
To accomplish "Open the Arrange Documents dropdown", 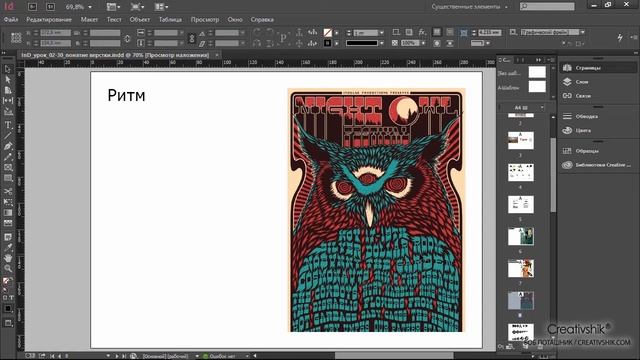I will point(162,7).
